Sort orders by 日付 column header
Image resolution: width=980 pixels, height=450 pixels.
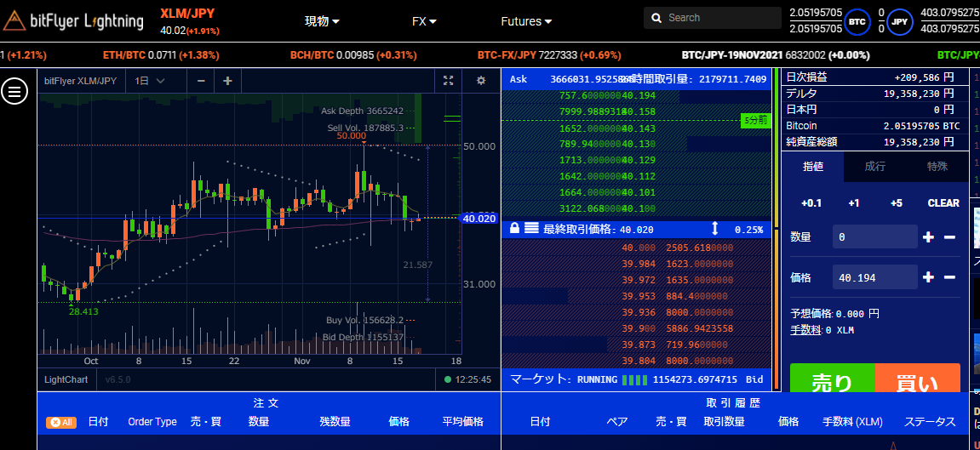[98, 422]
